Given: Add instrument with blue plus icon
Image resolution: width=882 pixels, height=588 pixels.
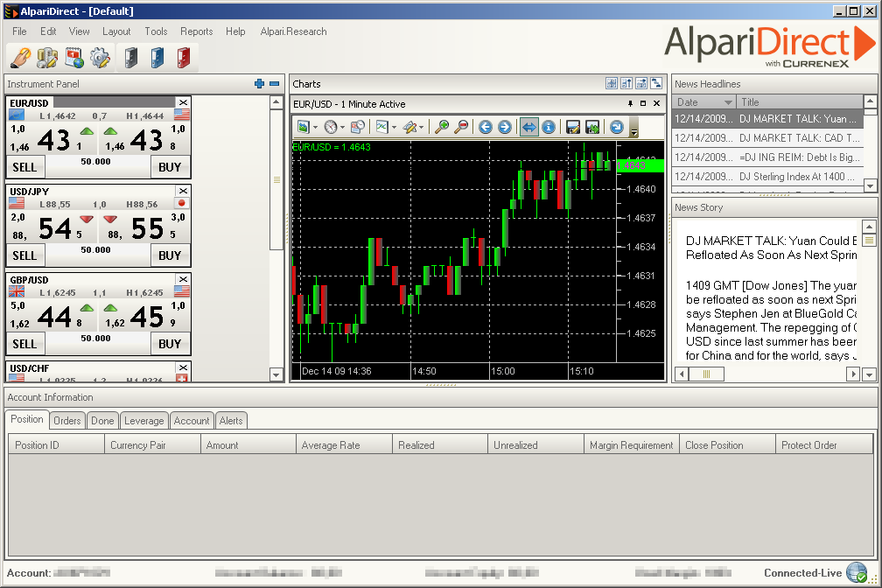Looking at the screenshot, I should pyautogui.click(x=259, y=84).
